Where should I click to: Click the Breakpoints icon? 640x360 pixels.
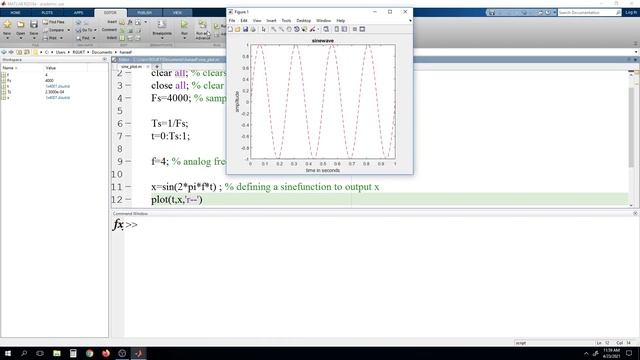162,24
